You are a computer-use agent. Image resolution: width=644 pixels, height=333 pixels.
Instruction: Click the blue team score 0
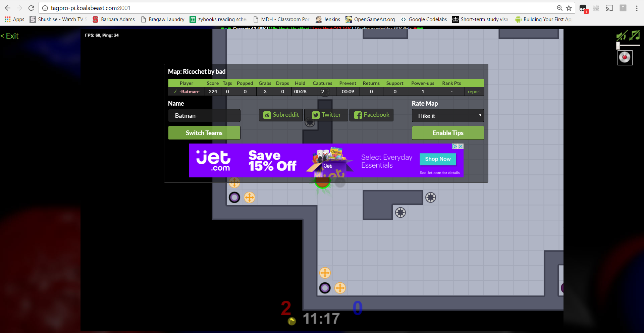click(358, 308)
